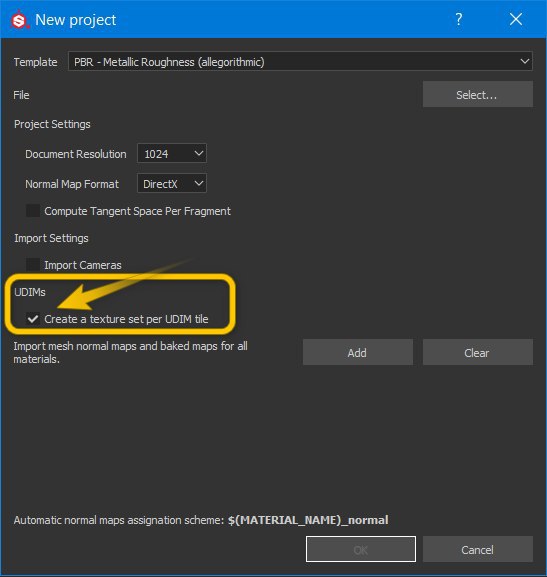Close the New project dialog

tap(516, 19)
